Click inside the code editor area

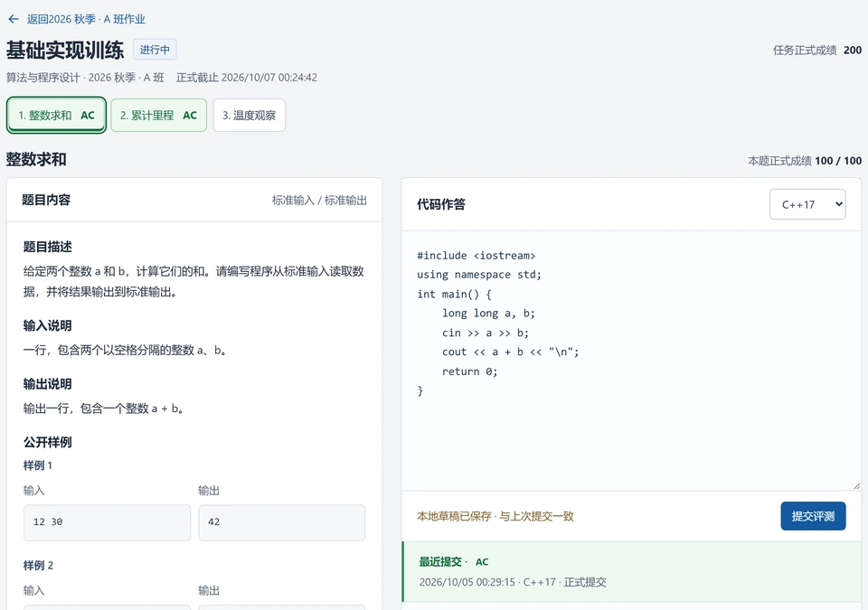pos(631,361)
